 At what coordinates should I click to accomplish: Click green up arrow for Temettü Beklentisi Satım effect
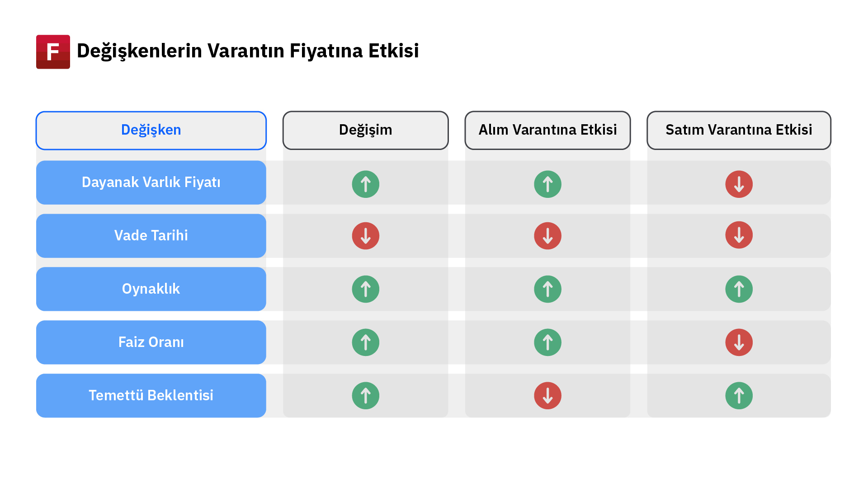[x=739, y=396]
